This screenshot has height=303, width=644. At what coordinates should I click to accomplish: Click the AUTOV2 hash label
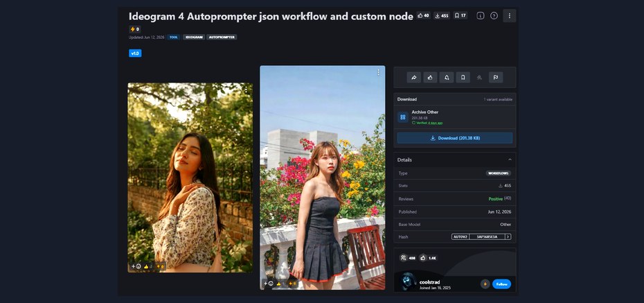point(460,237)
